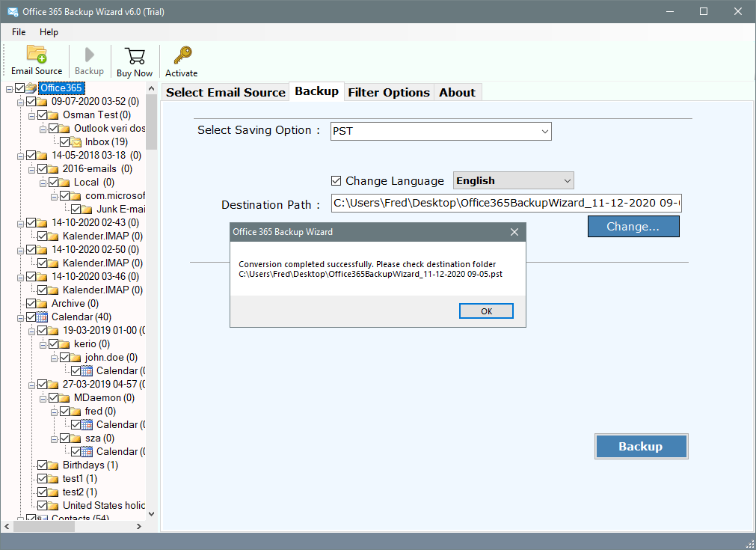The image size is (756, 550).
Task: Uncheck the 09-07-2020 03-52 (0) checkbox
Action: point(31,101)
